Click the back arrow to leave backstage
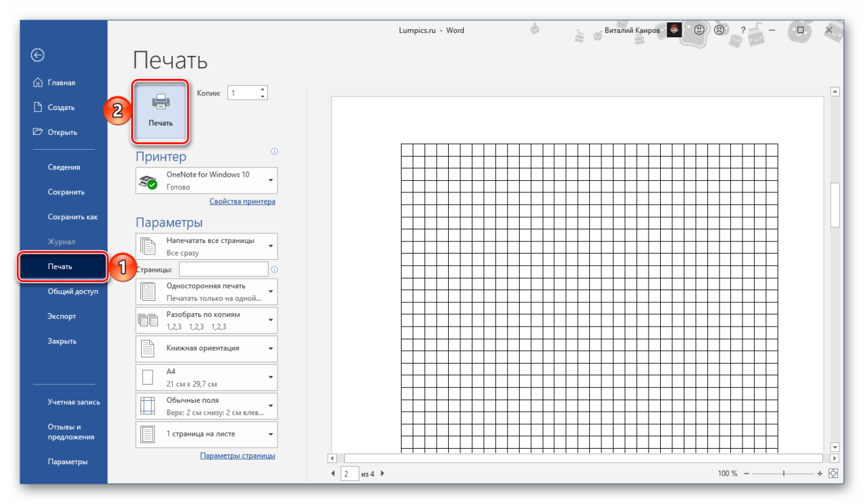Screen dimensions: 864x504 coord(38,55)
